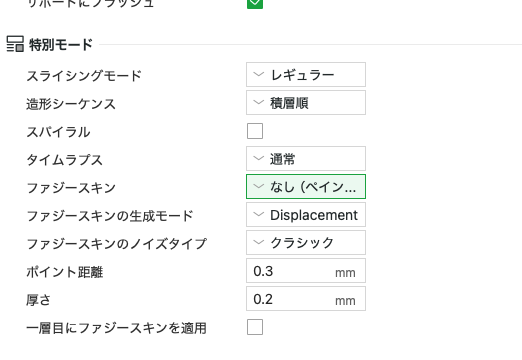Image resolution: width=522 pixels, height=360 pixels.
Task: Open the 造形シーケンス dropdown showing 積層順
Action: coord(306,102)
